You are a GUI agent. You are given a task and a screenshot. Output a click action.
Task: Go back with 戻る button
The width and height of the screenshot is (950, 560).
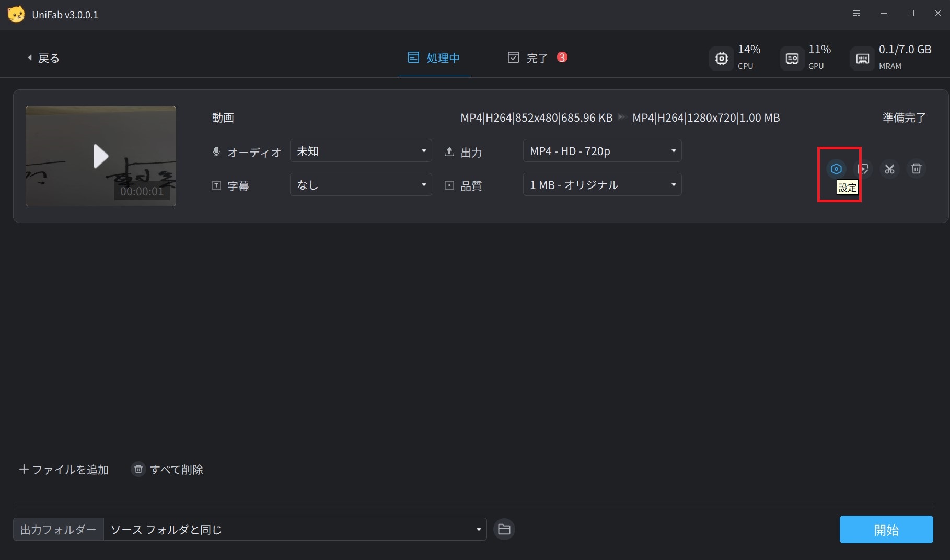[43, 58]
